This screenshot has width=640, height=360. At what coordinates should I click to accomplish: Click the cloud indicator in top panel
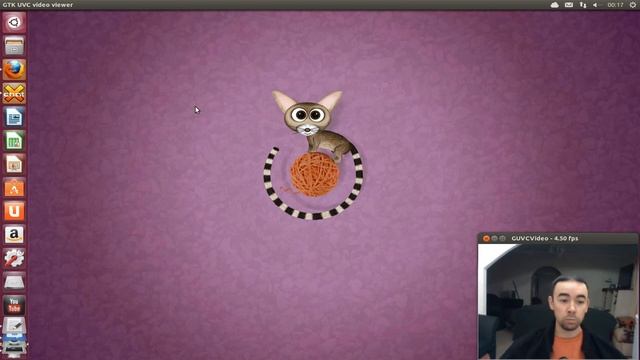click(555, 5)
